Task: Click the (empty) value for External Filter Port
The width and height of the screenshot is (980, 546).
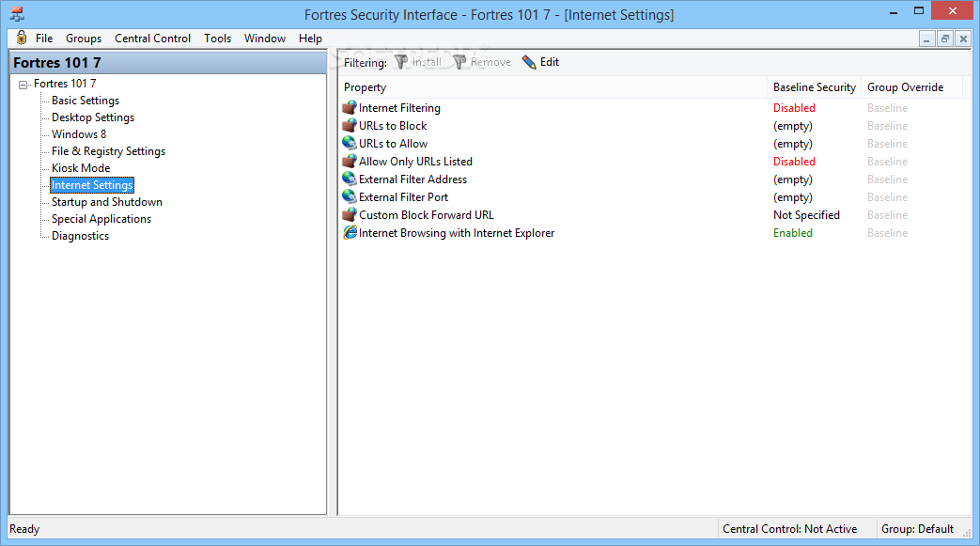Action: 792,197
